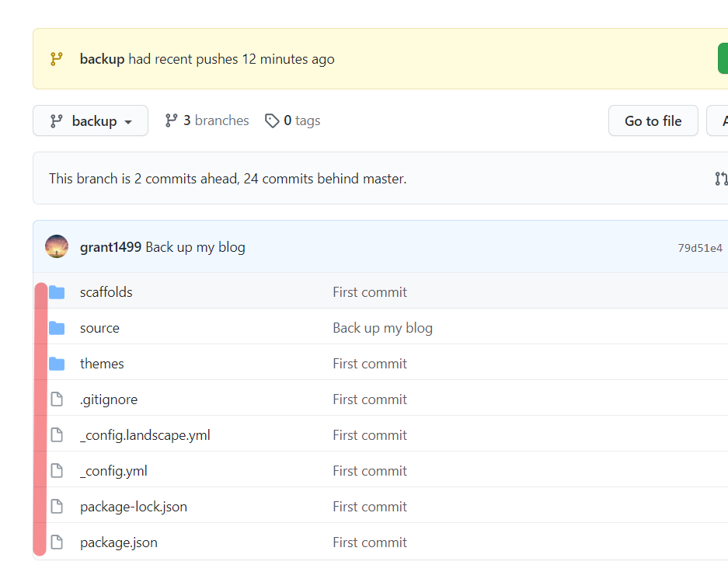This screenshot has height=565, width=728.
Task: Click the branch icon beside 3 branches
Action: click(x=172, y=120)
